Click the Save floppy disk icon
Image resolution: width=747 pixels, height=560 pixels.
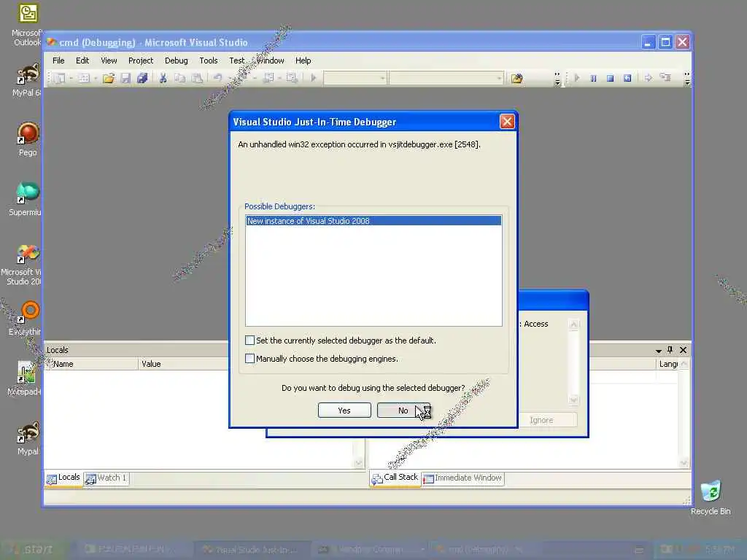(x=125, y=78)
